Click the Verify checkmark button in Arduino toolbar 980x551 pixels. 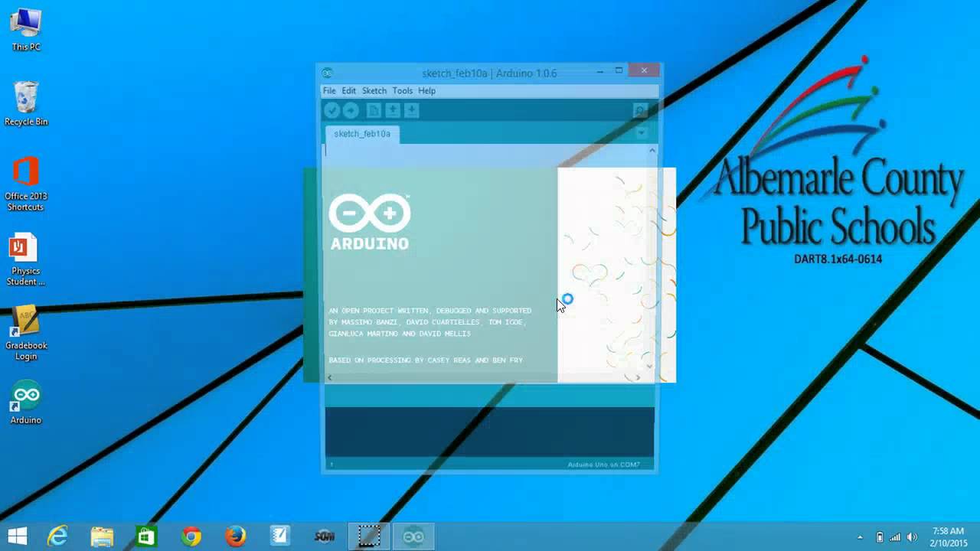coord(332,111)
